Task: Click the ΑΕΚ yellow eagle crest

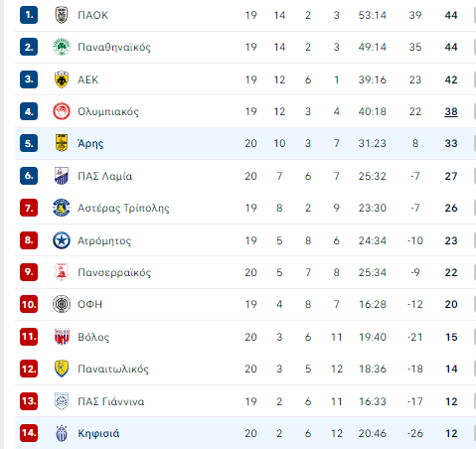Action: tap(62, 79)
